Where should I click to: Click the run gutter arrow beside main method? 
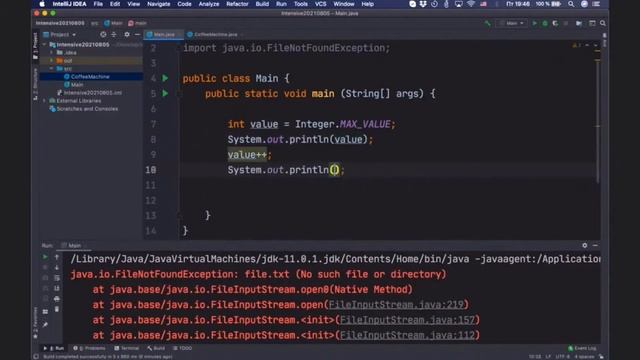pyautogui.click(x=165, y=93)
